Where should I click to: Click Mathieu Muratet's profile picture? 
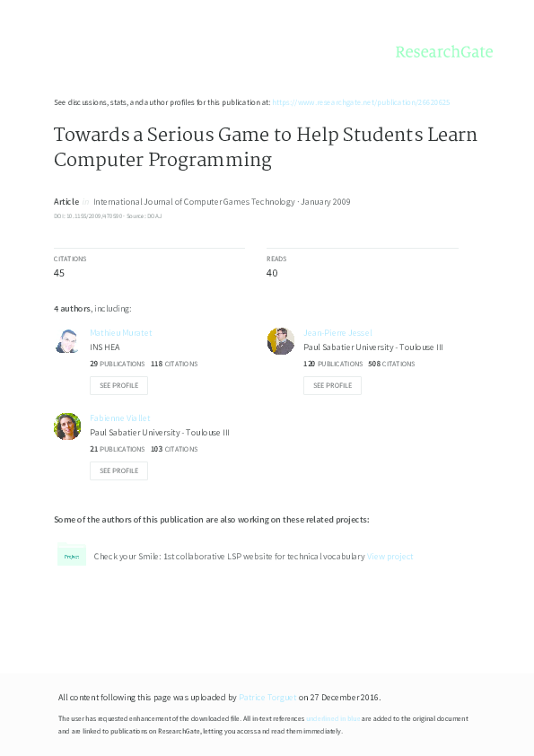(67, 341)
